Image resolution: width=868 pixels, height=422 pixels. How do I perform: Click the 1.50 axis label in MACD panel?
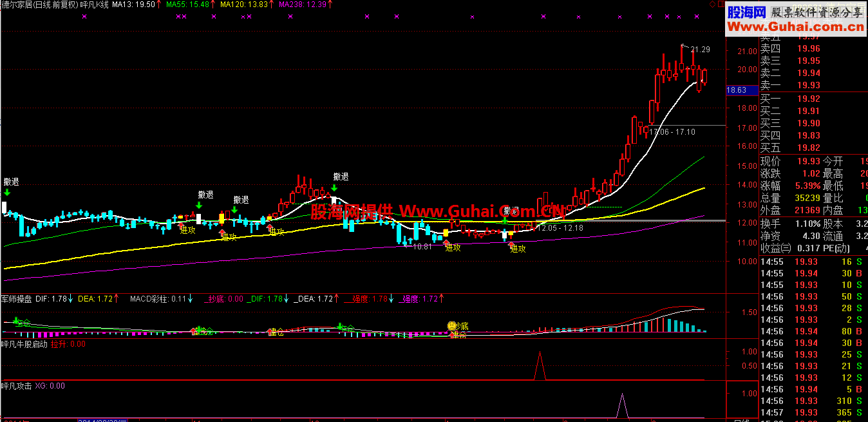click(749, 312)
